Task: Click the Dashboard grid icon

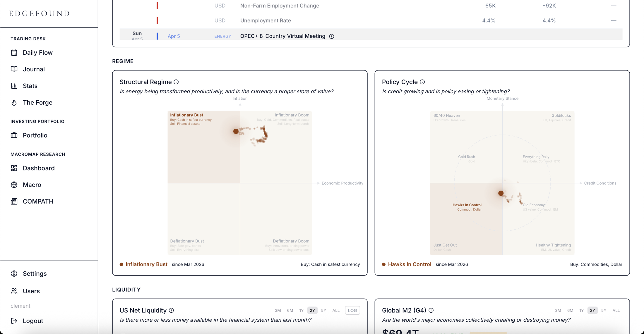Action: pos(14,168)
